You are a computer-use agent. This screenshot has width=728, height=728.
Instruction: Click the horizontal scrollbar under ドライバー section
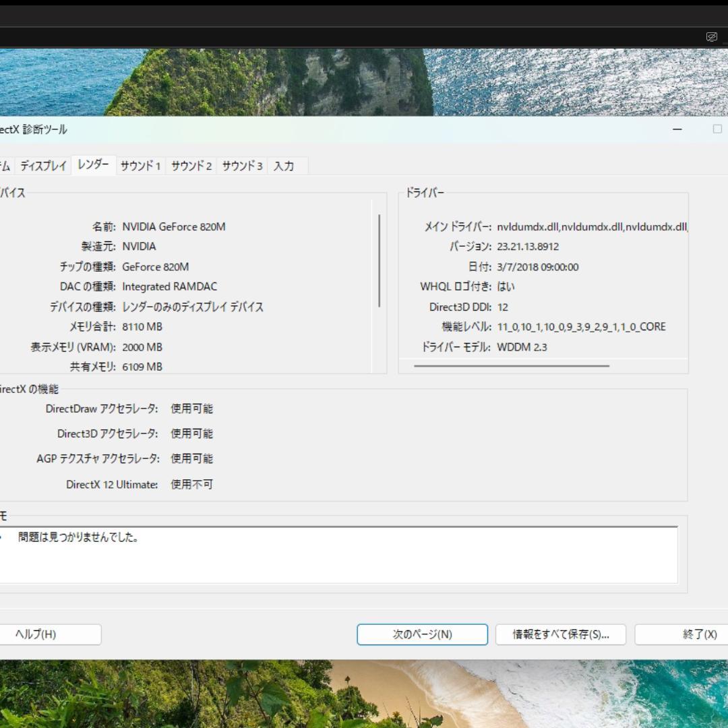pos(512,366)
